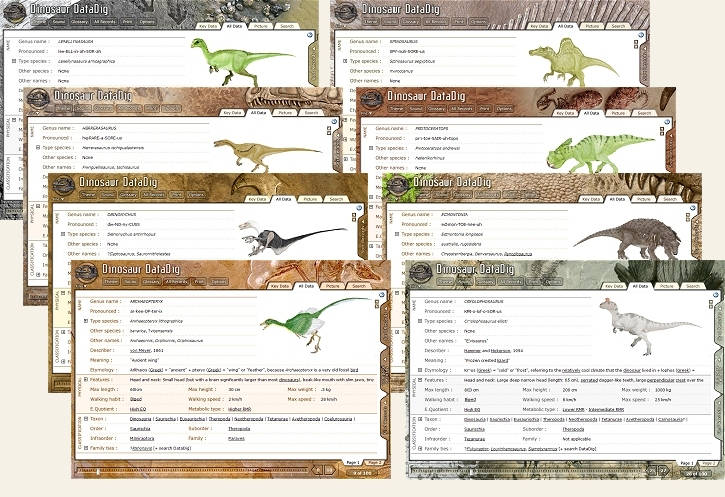Select Page 1 tab in Cryolophosaurus window
This screenshot has width=725, height=497.
686,463
